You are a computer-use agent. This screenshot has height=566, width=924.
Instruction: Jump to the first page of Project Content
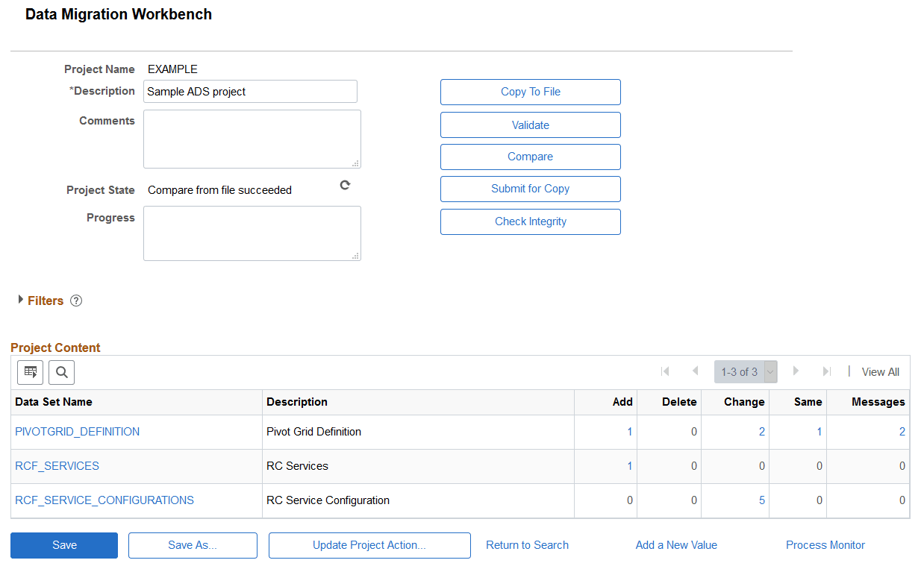665,371
